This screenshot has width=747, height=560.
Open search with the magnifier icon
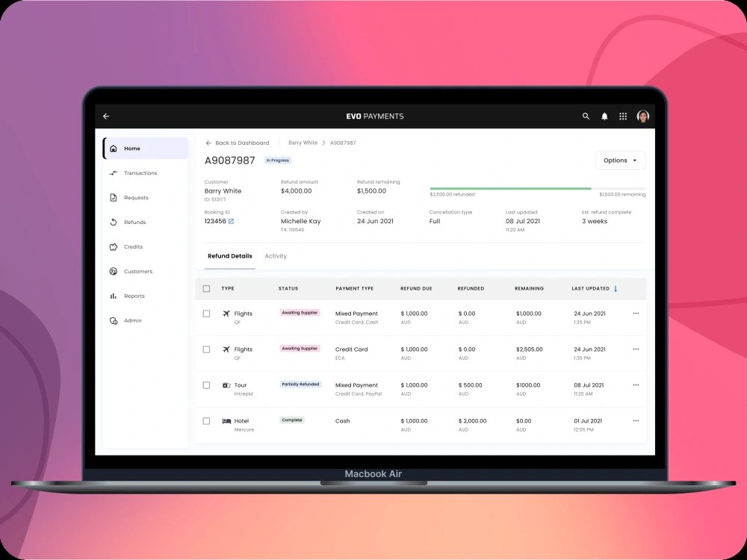(586, 116)
